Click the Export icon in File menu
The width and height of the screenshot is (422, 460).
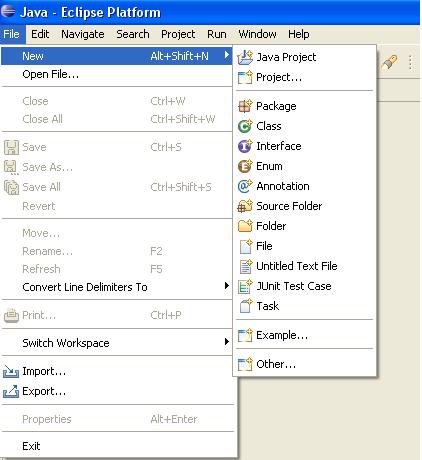point(11,391)
